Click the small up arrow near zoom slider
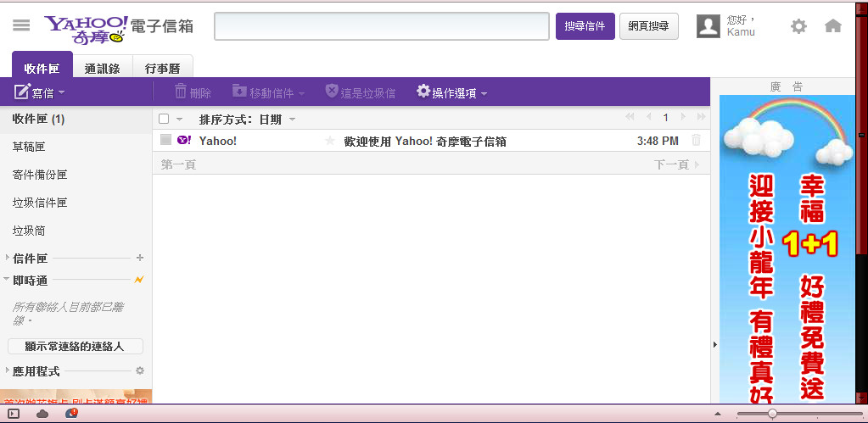Screen dimensions: 868x423 tap(718, 414)
